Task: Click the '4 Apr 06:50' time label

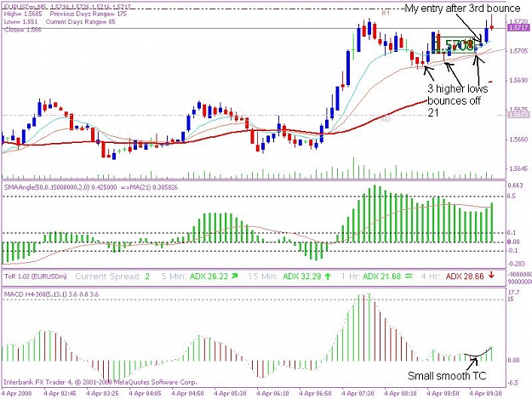Action: [x=315, y=394]
